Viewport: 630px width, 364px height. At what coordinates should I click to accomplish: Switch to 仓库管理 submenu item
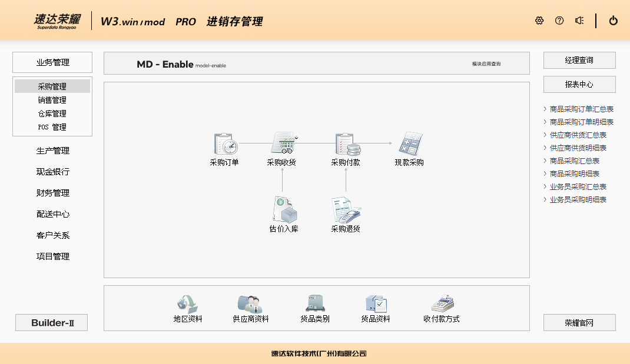tap(52, 113)
